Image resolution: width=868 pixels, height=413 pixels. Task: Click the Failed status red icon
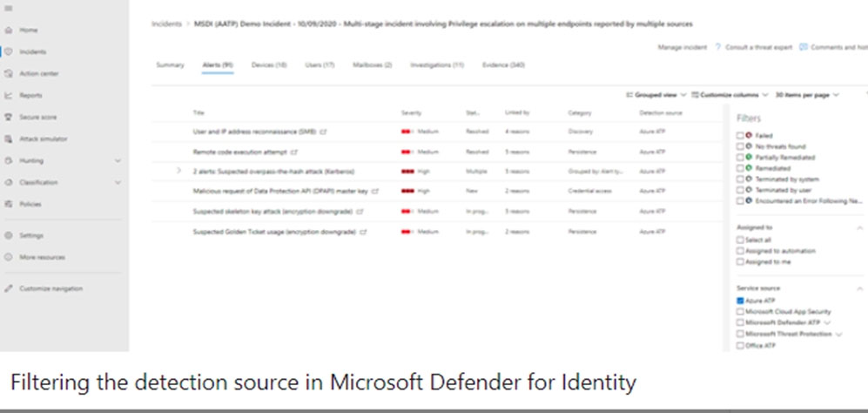pyautogui.click(x=749, y=135)
